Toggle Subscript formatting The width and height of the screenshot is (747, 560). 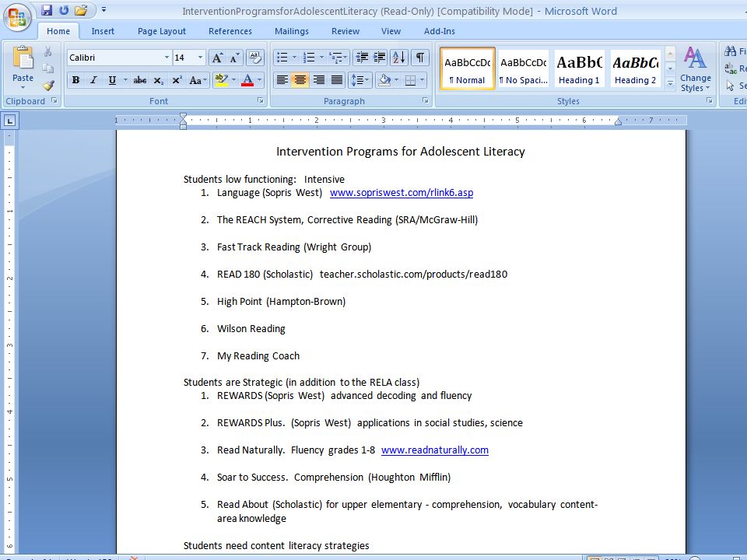pos(159,80)
